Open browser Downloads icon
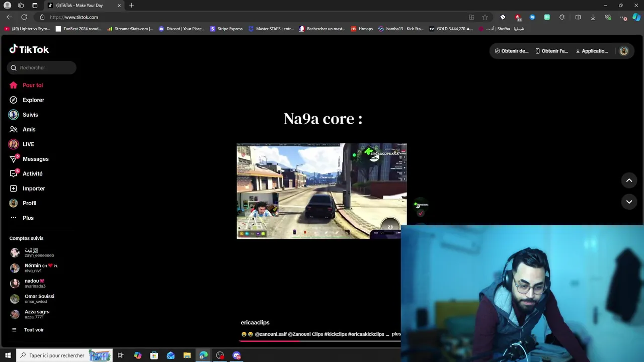This screenshot has width=644, height=362. click(x=593, y=17)
